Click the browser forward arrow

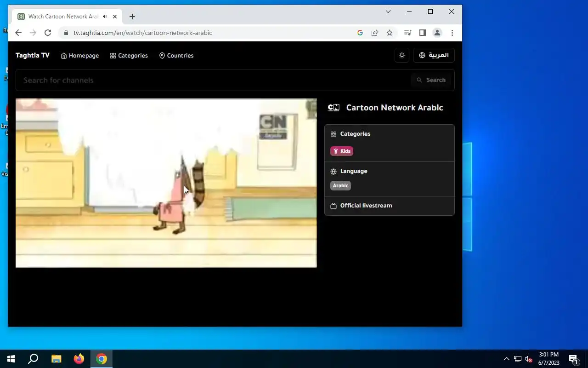click(33, 33)
